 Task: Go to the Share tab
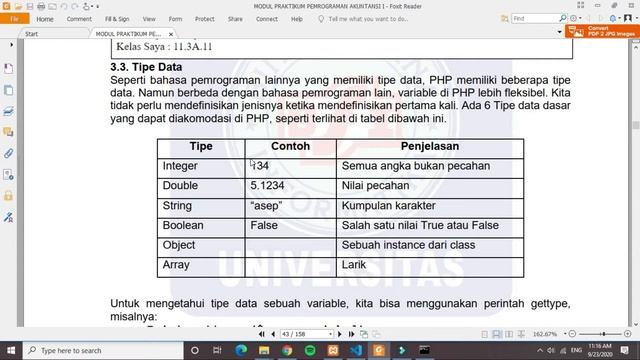pyautogui.click(x=235, y=19)
